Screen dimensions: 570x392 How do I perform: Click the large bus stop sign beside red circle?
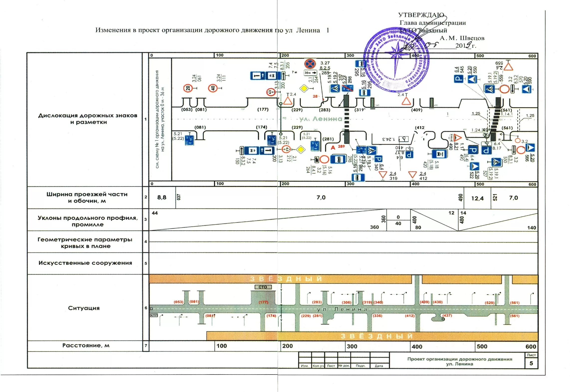[338, 159]
